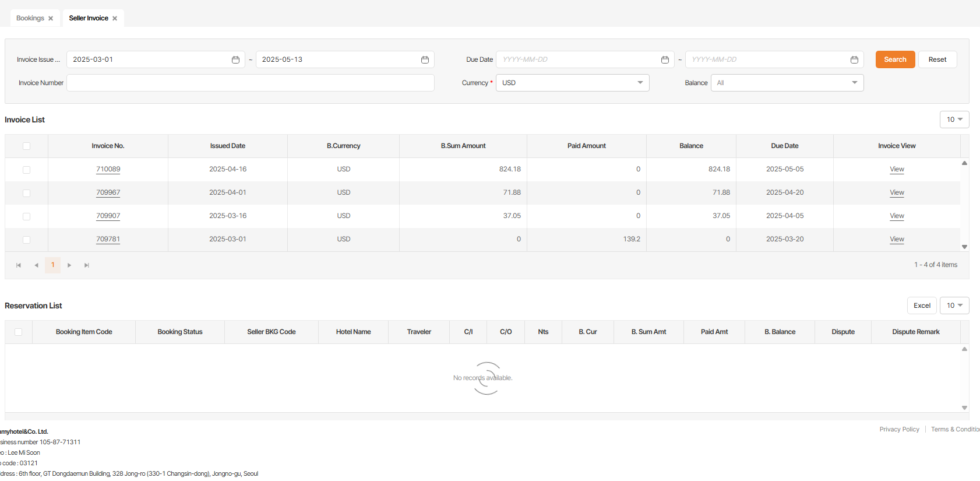Click the Invoice No. column header
The height and width of the screenshot is (481, 980).
click(108, 146)
